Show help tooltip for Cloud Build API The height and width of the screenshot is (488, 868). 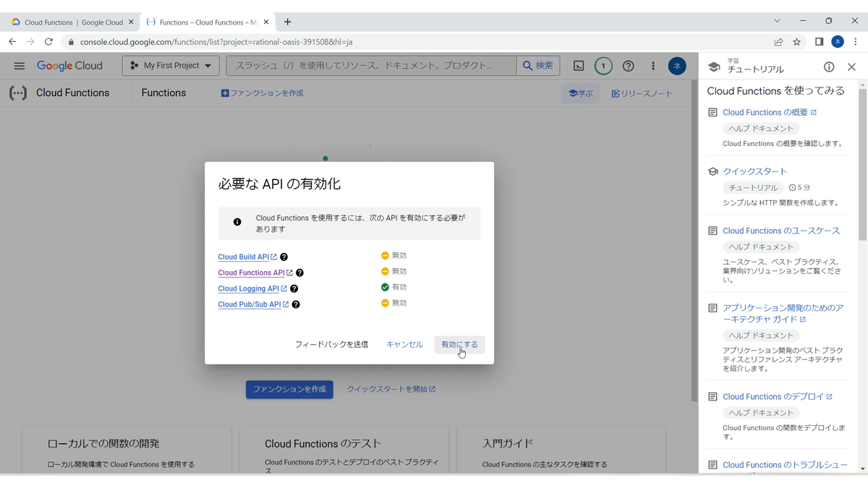point(284,257)
